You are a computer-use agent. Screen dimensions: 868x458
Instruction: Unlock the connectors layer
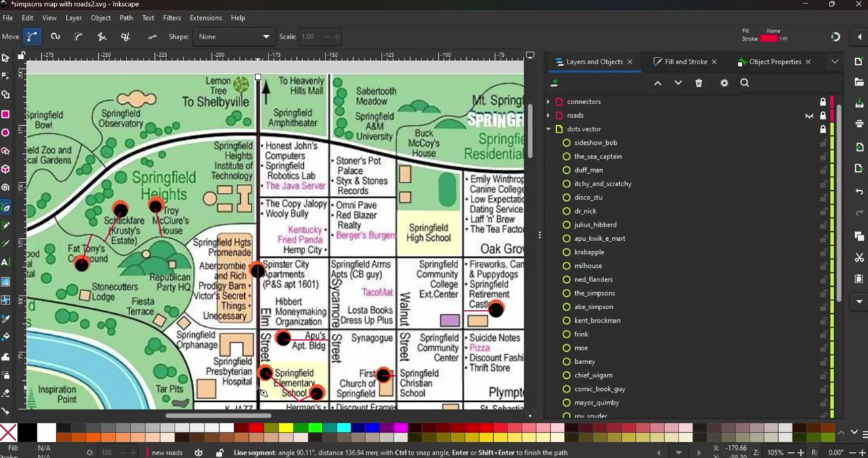(x=823, y=101)
